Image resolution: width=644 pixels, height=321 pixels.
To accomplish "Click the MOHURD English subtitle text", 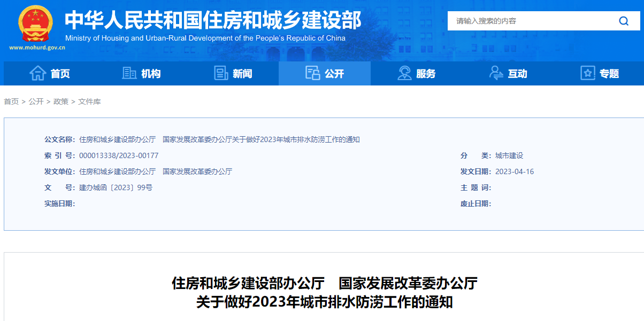I will click(x=205, y=37).
